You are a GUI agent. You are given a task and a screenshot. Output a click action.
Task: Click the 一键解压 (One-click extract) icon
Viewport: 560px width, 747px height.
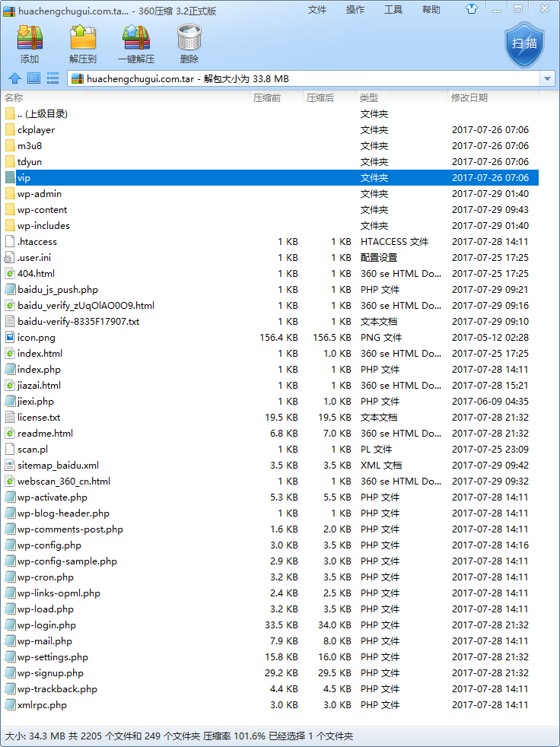136,38
